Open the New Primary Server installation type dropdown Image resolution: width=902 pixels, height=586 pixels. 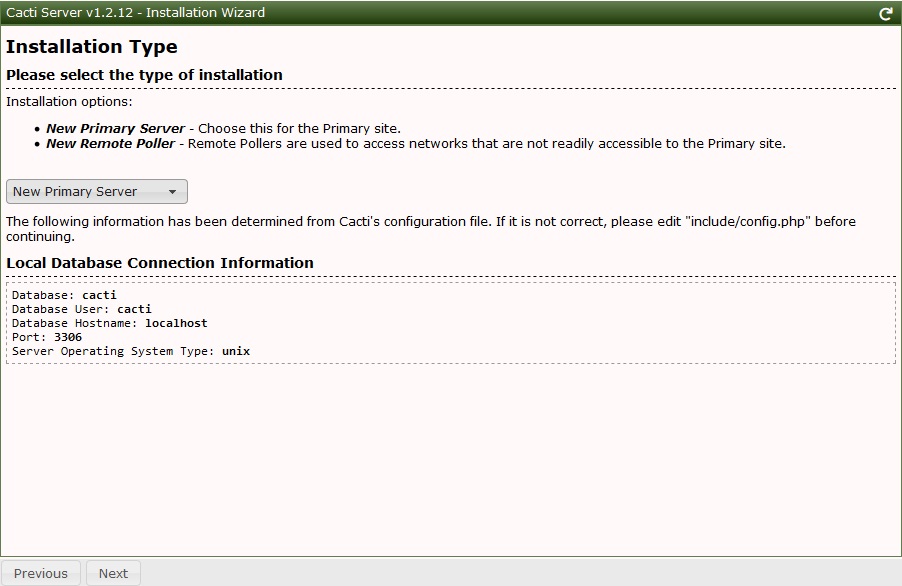click(x=97, y=191)
